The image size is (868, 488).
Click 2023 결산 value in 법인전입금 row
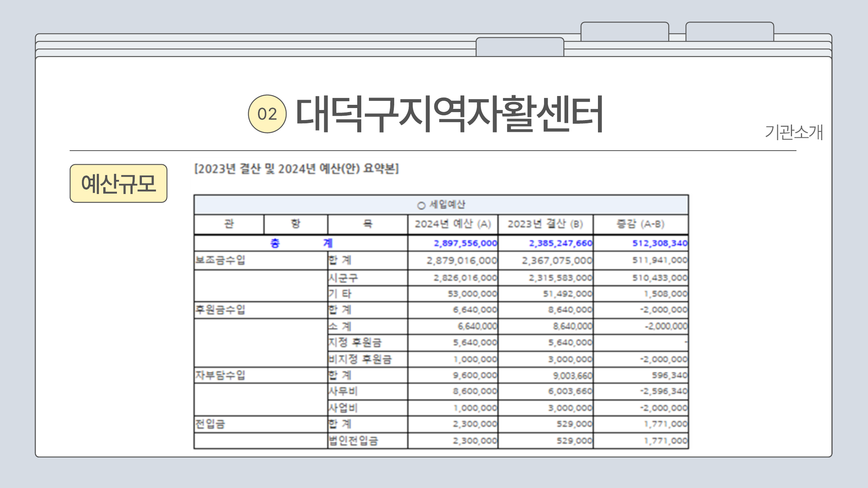(x=575, y=441)
